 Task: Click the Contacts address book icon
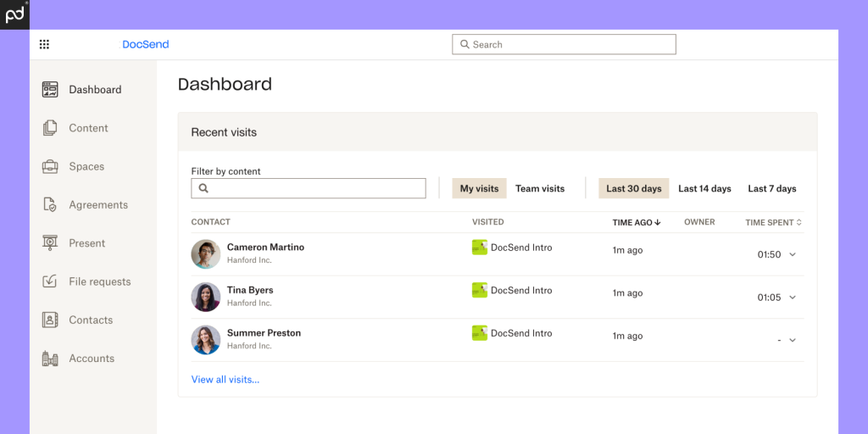coord(50,320)
